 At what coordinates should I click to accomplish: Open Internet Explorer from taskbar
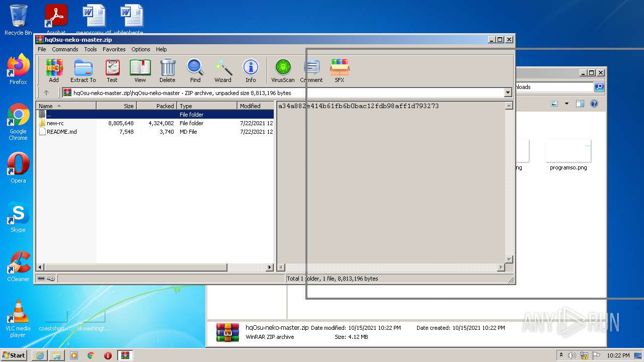[40, 355]
